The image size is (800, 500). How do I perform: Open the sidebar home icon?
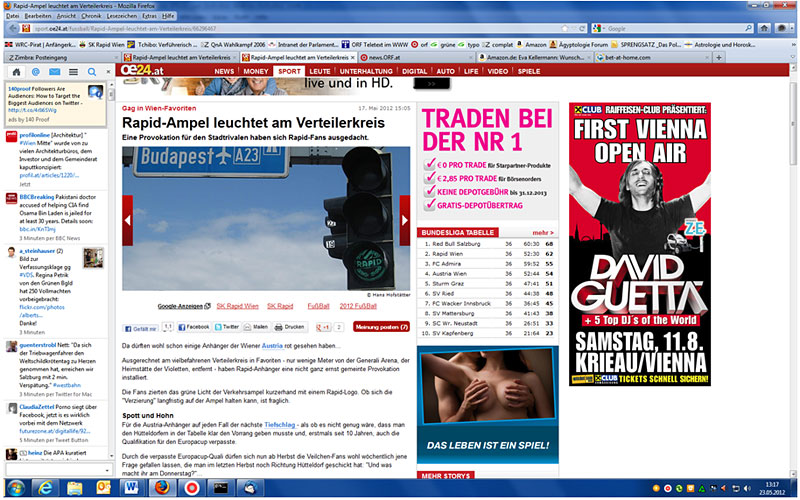(16, 72)
